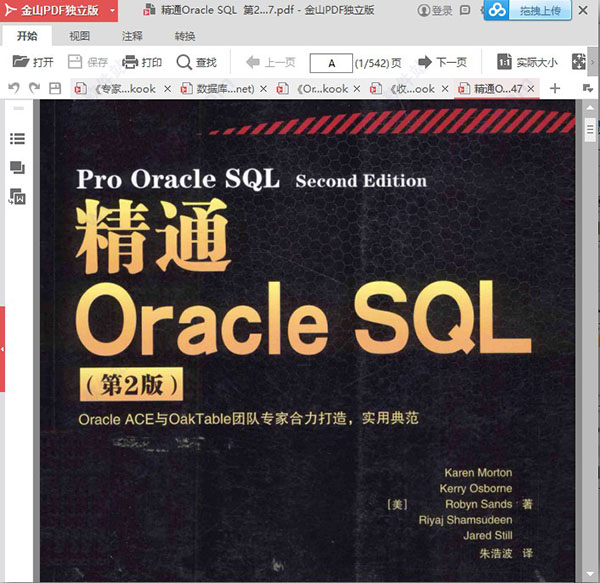
Task: Click author name Karen Morton
Action: [478, 473]
